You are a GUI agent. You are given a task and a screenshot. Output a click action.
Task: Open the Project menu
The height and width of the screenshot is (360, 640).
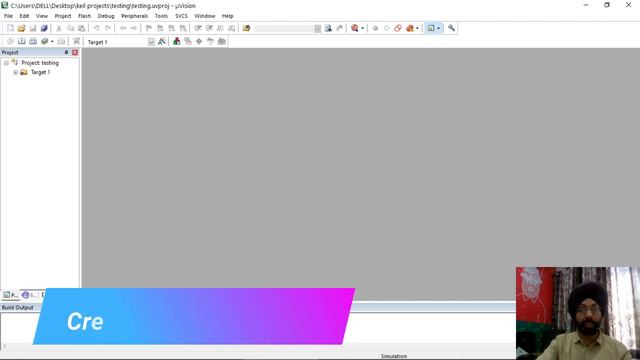coord(63,16)
